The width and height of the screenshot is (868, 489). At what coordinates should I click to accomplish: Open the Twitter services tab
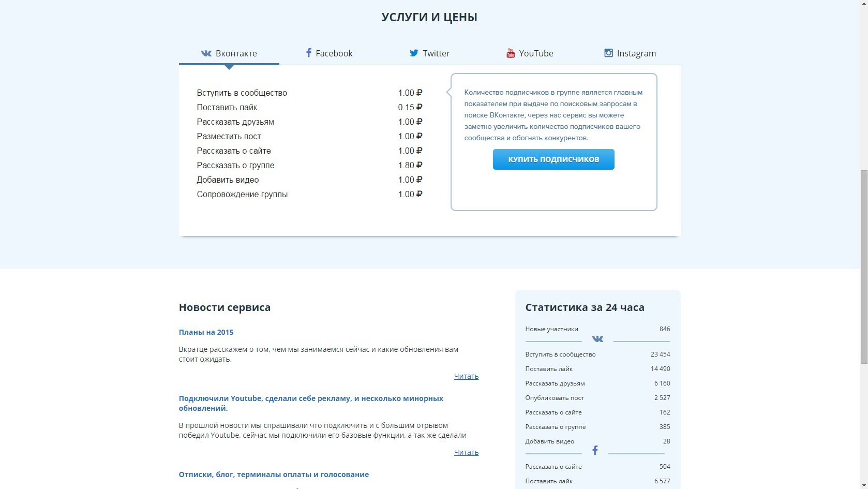pos(429,53)
